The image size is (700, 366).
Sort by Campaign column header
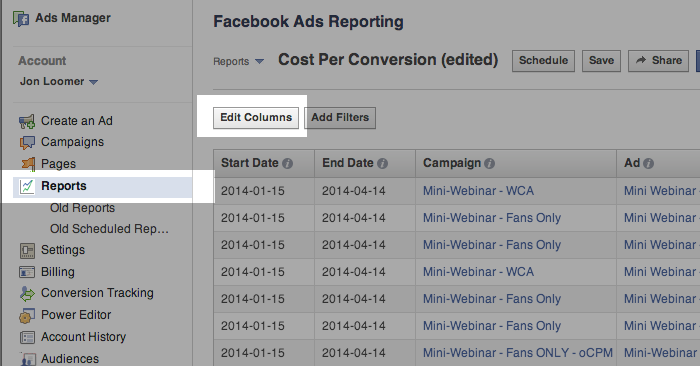click(452, 163)
